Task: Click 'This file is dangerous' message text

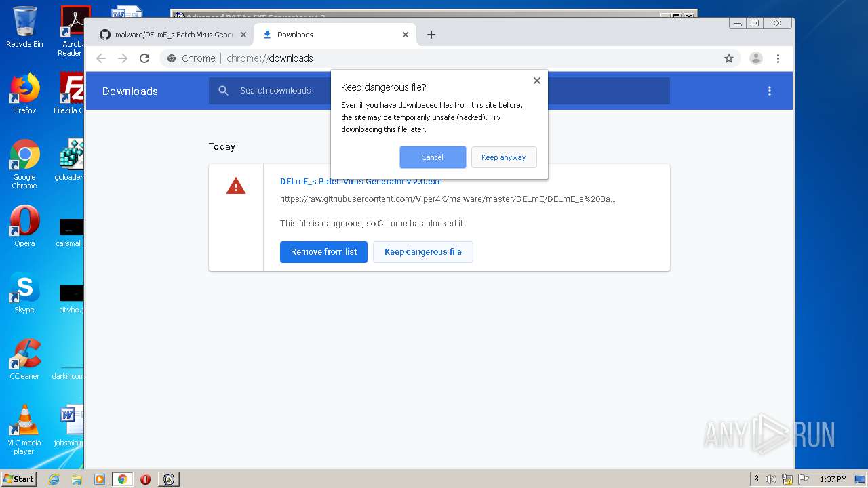Action: [x=372, y=224]
